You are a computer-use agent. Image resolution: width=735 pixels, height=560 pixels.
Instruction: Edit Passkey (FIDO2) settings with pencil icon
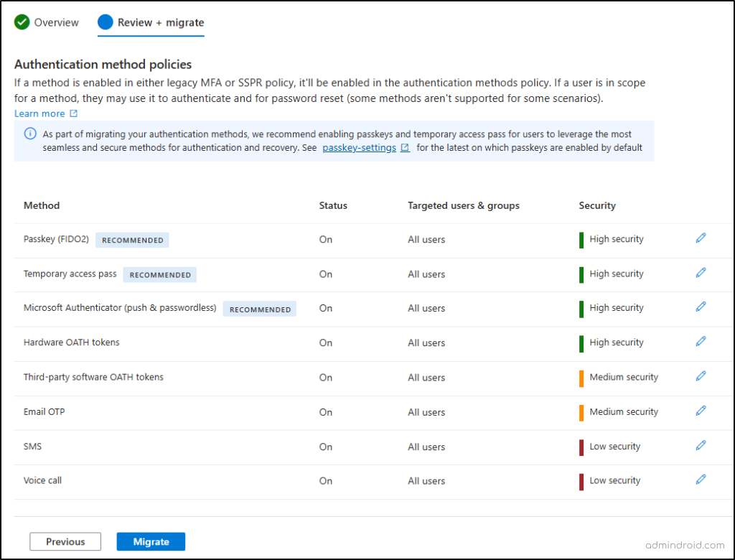click(x=701, y=237)
